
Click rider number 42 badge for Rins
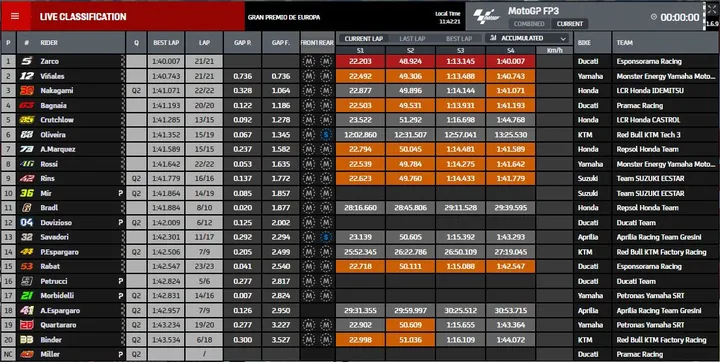pos(27,179)
